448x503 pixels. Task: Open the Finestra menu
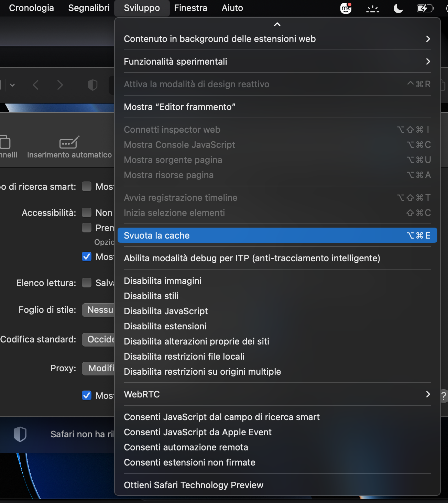tap(190, 8)
